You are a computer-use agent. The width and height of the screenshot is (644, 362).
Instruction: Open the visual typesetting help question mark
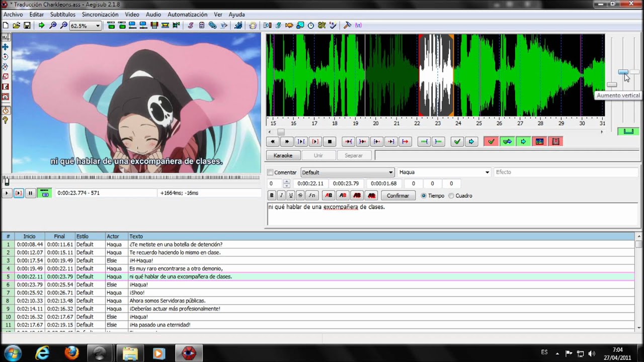coord(6,120)
